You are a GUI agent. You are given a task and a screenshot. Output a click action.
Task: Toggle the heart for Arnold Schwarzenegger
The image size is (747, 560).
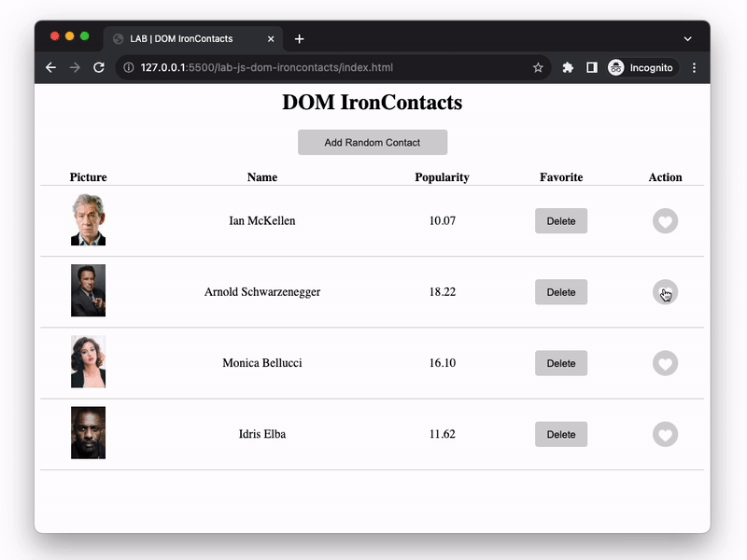(665, 292)
